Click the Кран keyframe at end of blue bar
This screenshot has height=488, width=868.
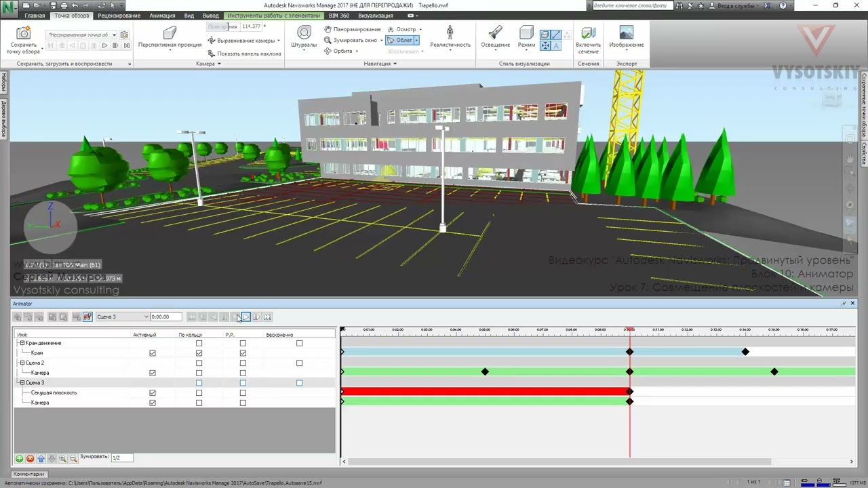(x=745, y=352)
